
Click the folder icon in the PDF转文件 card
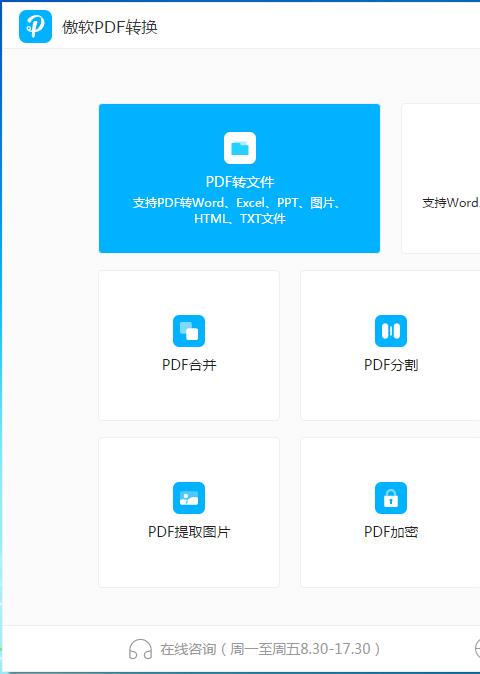point(240,148)
